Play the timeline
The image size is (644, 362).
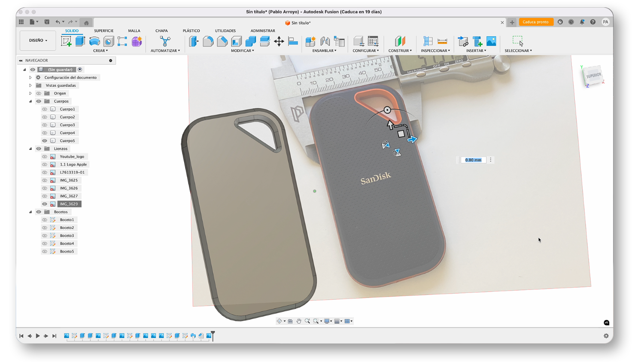pos(38,336)
